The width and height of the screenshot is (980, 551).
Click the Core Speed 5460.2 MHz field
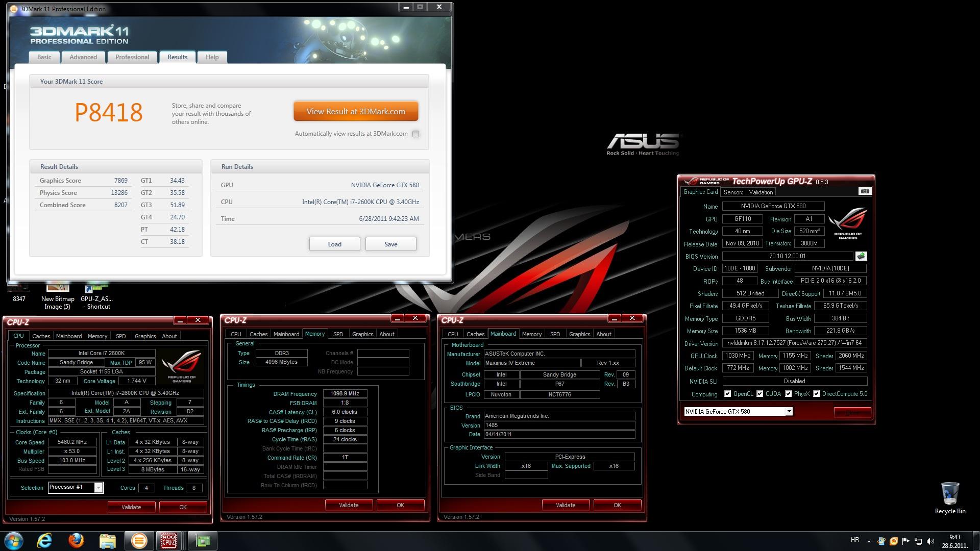(x=72, y=442)
